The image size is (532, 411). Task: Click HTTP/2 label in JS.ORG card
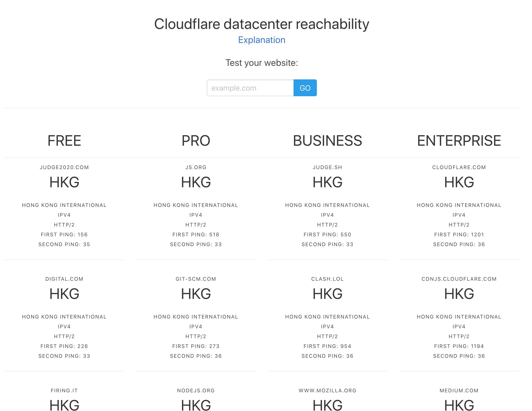[x=196, y=225]
